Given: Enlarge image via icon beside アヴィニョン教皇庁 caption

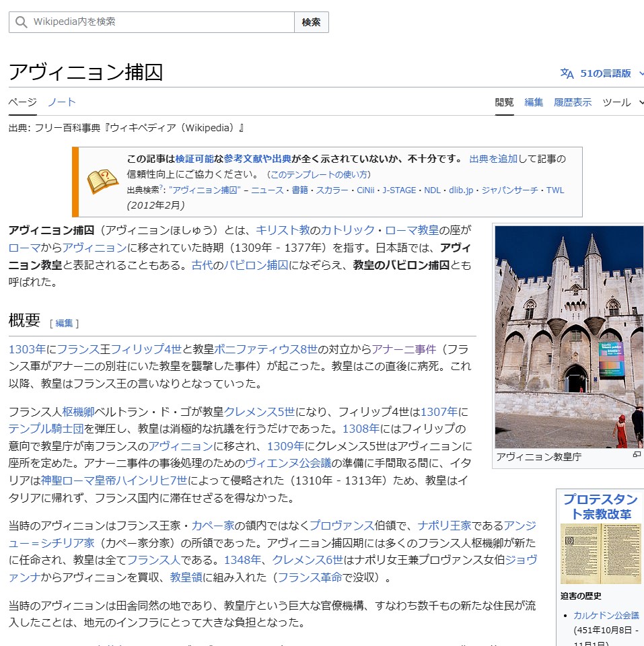Looking at the screenshot, I should click(x=637, y=454).
